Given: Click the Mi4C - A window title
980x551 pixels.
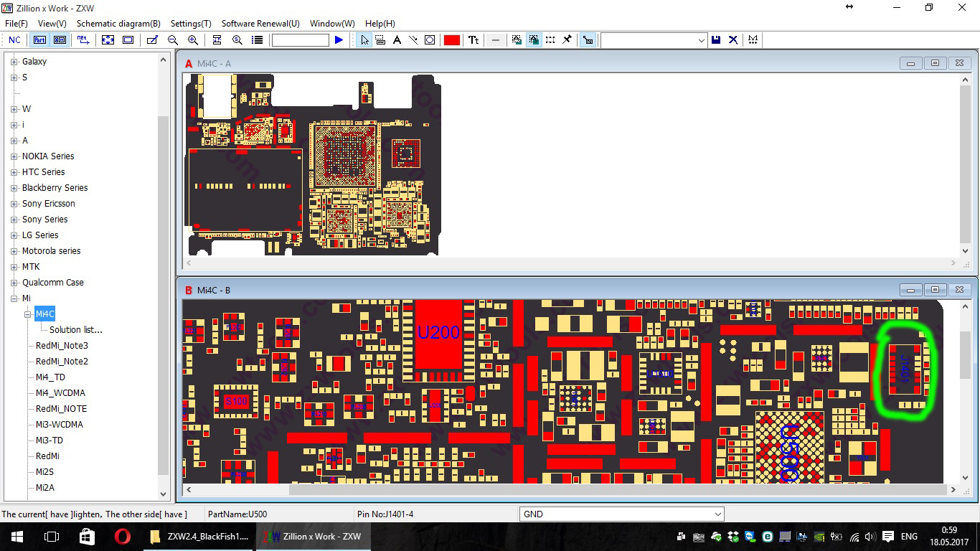Looking at the screenshot, I should 214,64.
